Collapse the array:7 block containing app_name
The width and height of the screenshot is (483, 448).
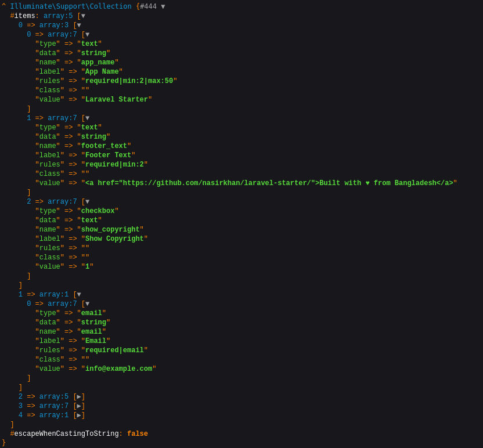[87, 35]
